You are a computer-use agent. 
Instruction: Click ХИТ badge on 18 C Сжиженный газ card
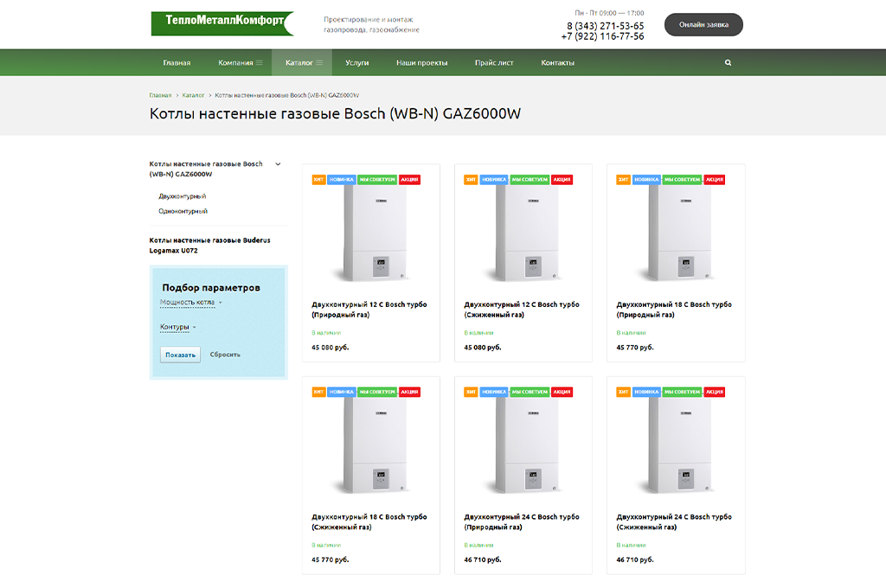click(318, 392)
